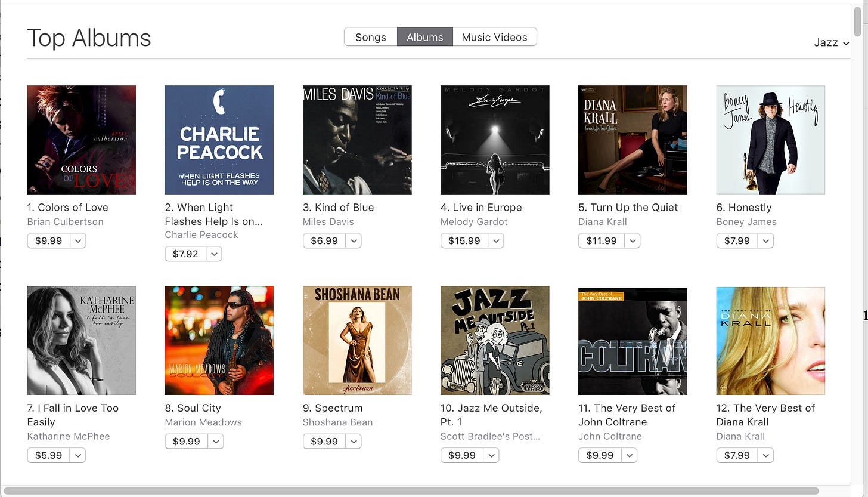Visit artist Charlie Peacock
The height and width of the screenshot is (497, 868).
point(201,235)
